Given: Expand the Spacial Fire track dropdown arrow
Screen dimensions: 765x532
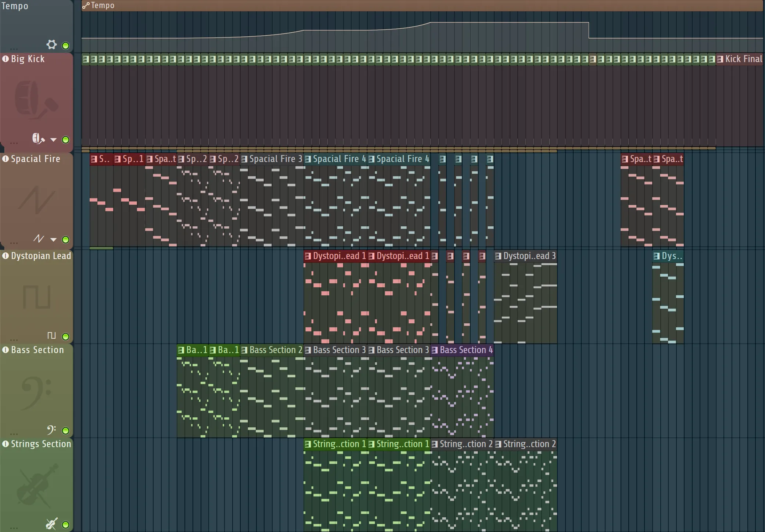Looking at the screenshot, I should point(54,240).
